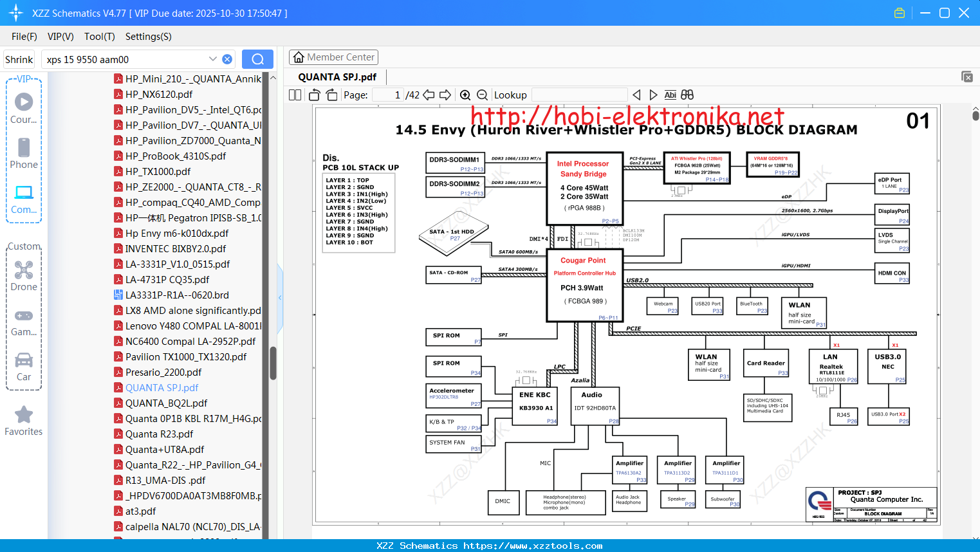The width and height of the screenshot is (980, 552).
Task: Open HP_NX6120.pdf in file list
Action: click(x=159, y=94)
